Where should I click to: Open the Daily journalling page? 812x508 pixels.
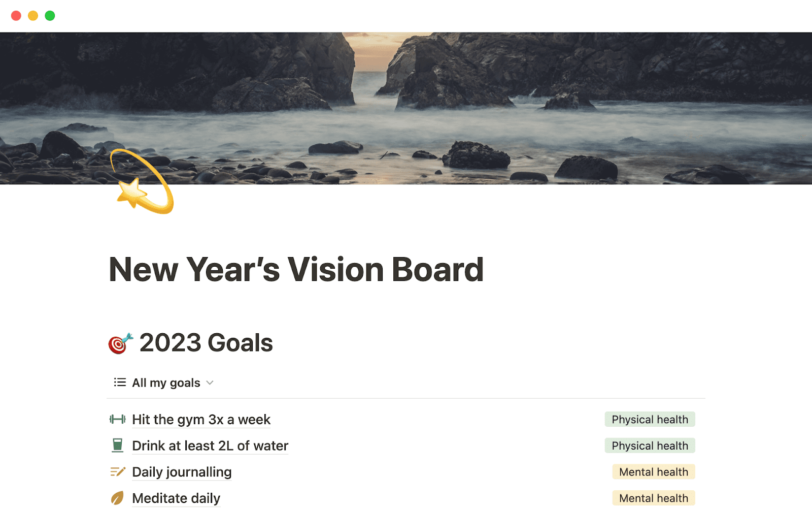pos(181,471)
